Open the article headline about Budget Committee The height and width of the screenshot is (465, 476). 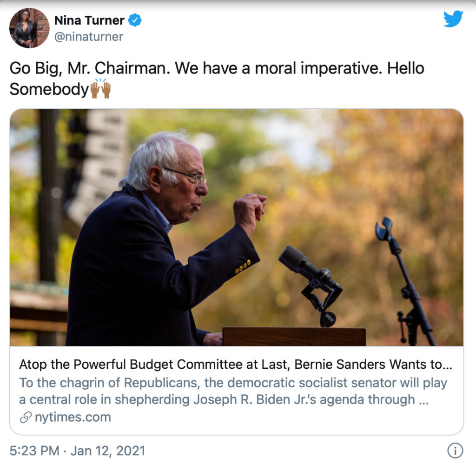[x=236, y=365]
